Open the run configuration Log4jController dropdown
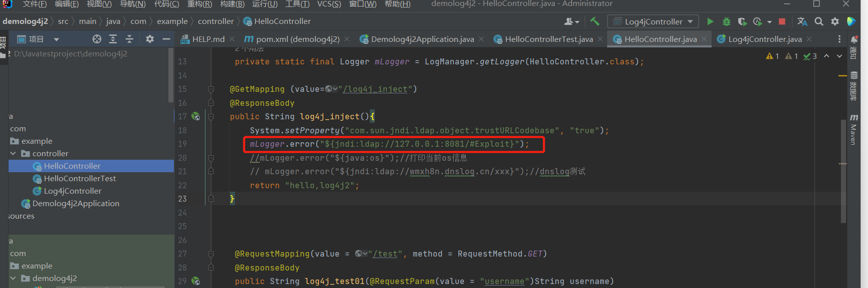868x288 pixels. click(653, 21)
